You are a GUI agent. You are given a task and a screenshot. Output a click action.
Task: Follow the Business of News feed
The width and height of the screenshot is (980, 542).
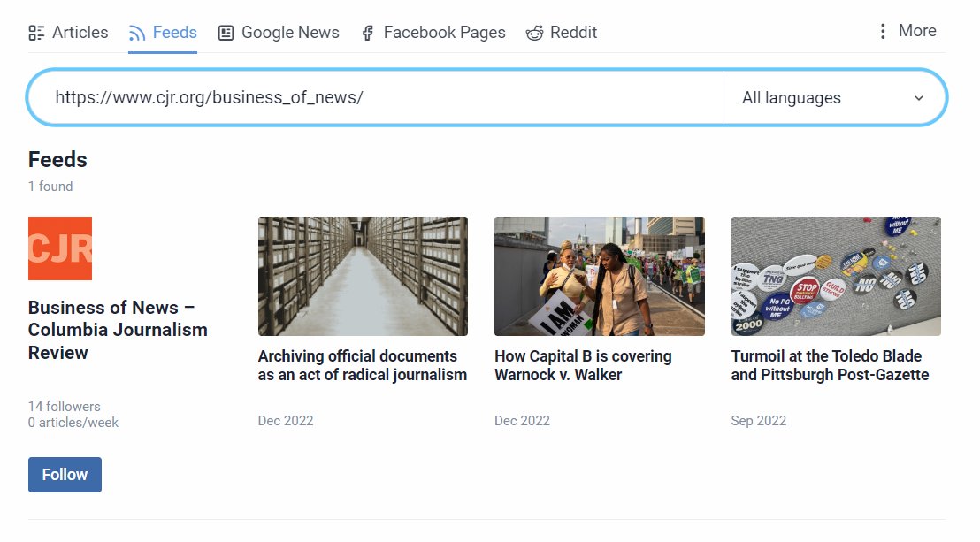[x=65, y=475]
